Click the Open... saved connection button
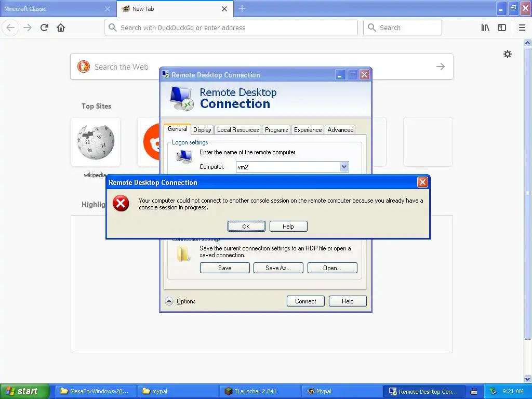The image size is (532, 399). click(332, 268)
